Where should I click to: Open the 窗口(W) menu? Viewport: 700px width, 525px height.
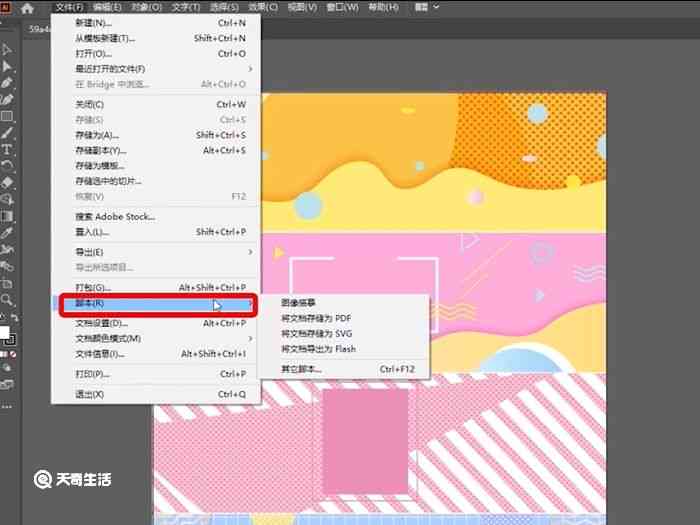(x=342, y=8)
